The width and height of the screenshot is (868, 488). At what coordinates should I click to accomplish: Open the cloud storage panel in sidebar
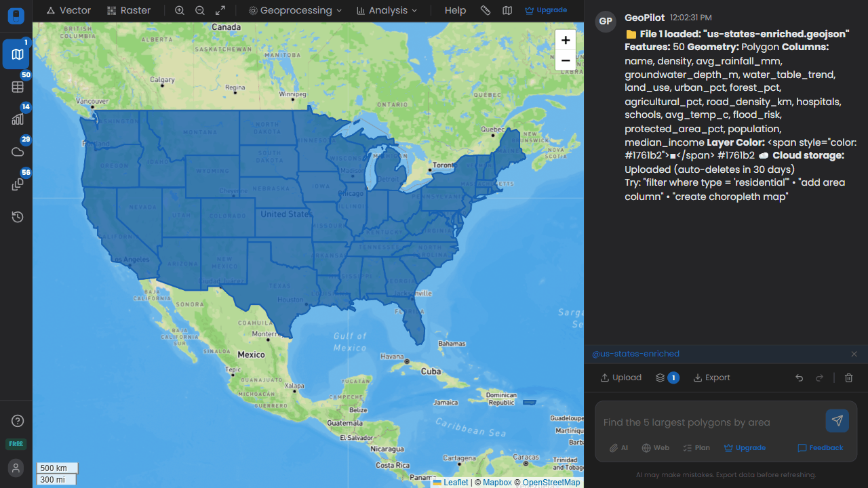tap(16, 152)
